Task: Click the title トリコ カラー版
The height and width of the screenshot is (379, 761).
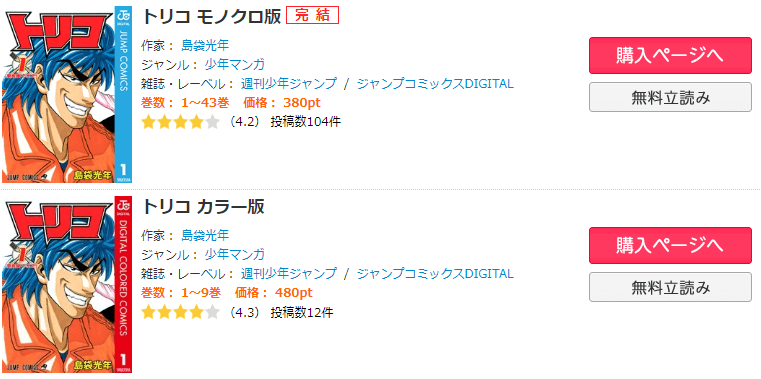Action: tap(203, 206)
